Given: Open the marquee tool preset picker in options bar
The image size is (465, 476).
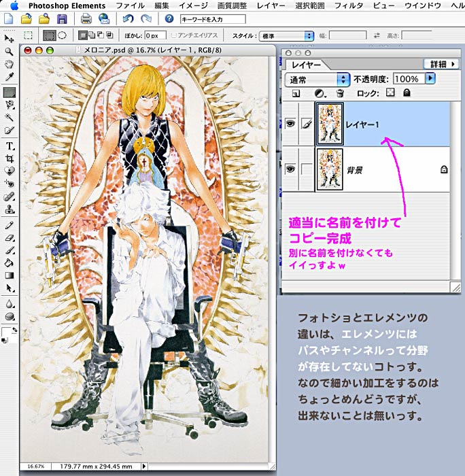Looking at the screenshot, I should point(28,35).
